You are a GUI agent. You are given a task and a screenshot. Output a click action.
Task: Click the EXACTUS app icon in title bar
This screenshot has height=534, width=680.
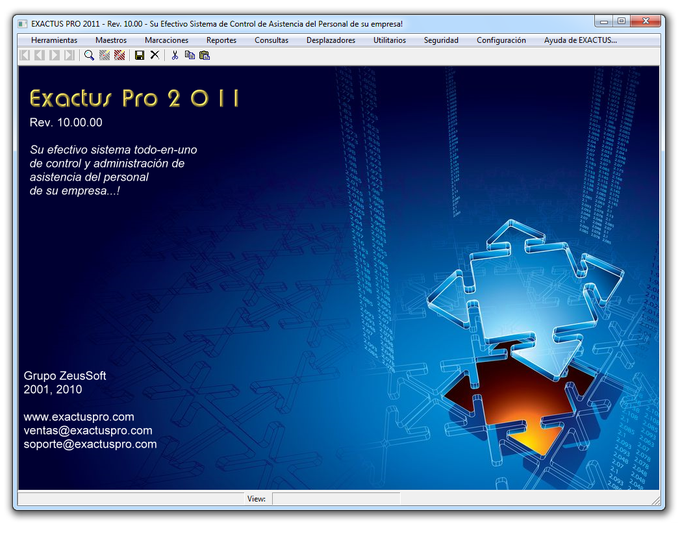pyautogui.click(x=23, y=24)
